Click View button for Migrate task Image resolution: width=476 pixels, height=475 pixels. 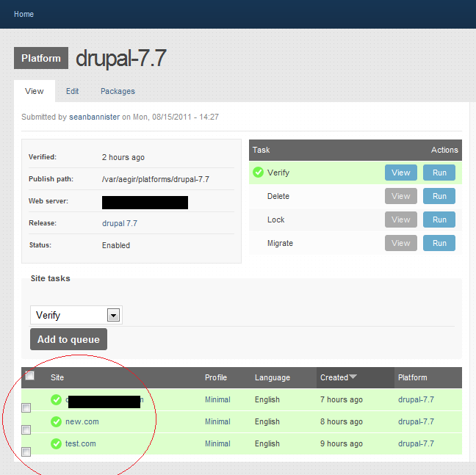point(401,243)
